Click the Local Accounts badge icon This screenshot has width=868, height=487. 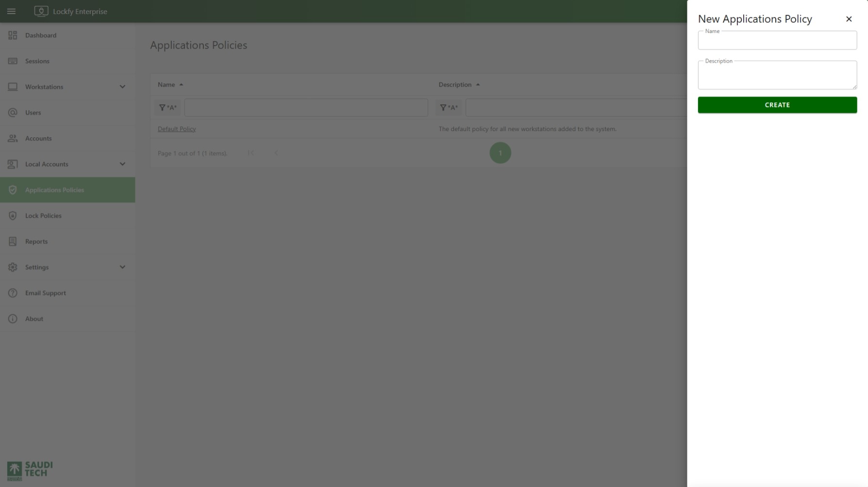[x=13, y=164]
